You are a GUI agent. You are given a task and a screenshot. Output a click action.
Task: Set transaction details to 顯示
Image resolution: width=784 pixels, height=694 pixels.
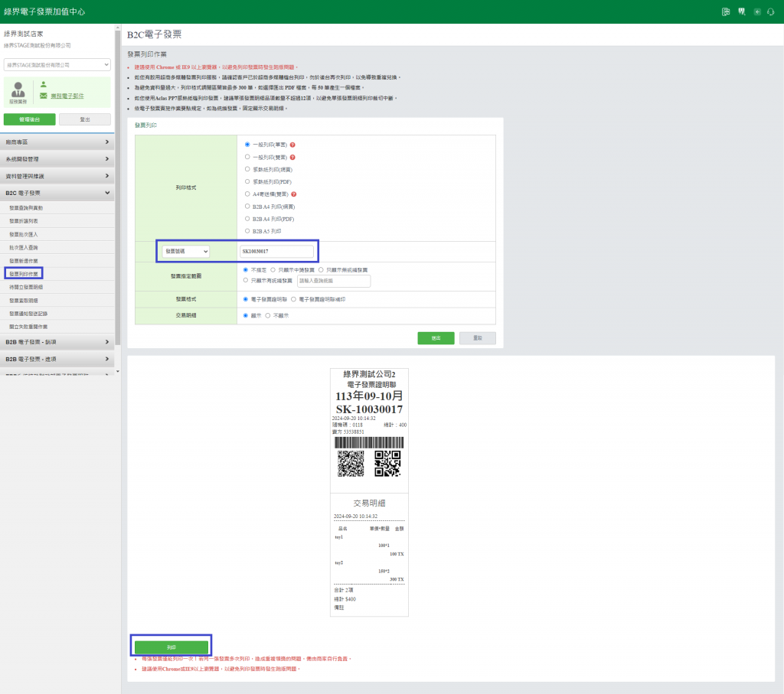tap(246, 315)
